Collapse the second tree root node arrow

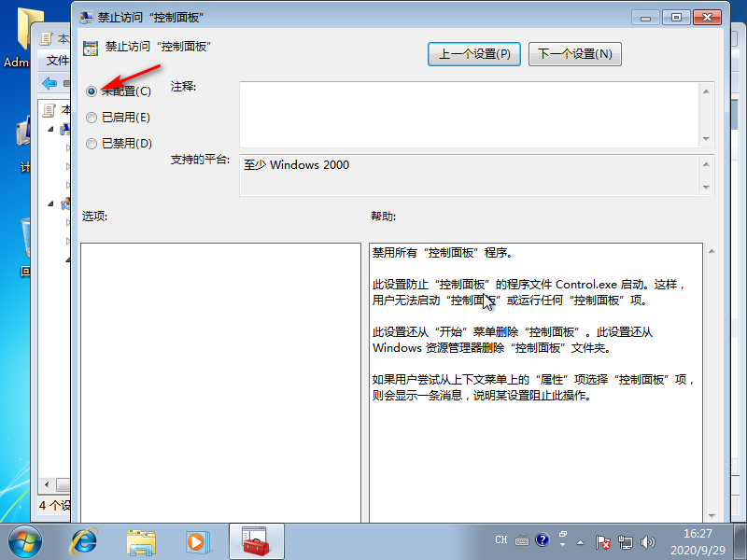click(x=51, y=203)
